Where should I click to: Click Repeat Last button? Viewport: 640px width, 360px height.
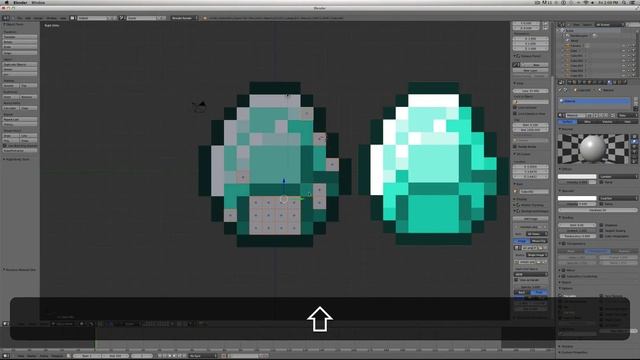pos(20,119)
